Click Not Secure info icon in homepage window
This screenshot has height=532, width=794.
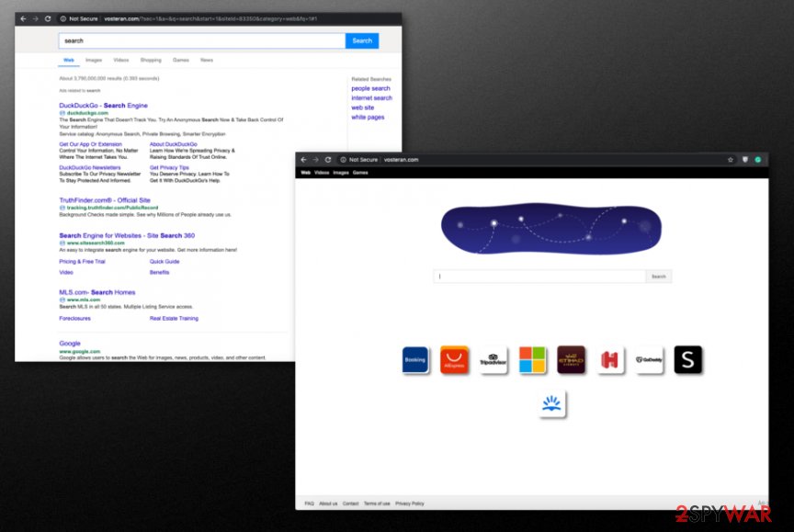[343, 160]
